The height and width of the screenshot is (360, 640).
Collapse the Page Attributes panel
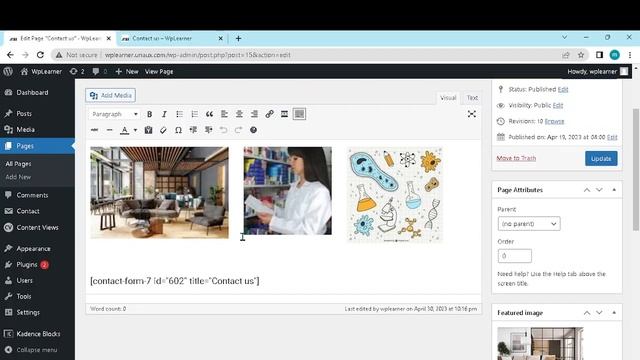pyautogui.click(x=614, y=190)
